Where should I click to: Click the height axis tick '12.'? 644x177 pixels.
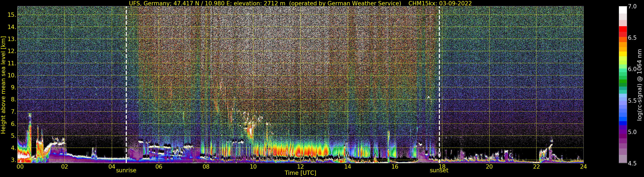click(12, 51)
